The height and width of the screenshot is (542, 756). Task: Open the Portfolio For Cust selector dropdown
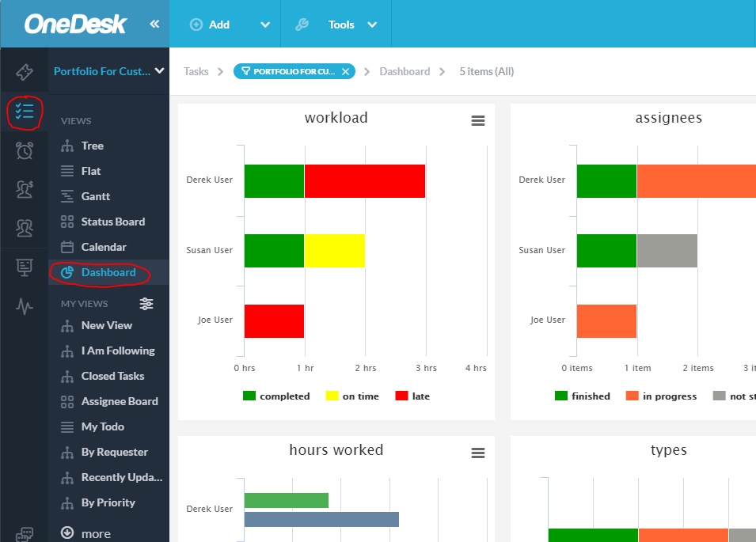(108, 70)
